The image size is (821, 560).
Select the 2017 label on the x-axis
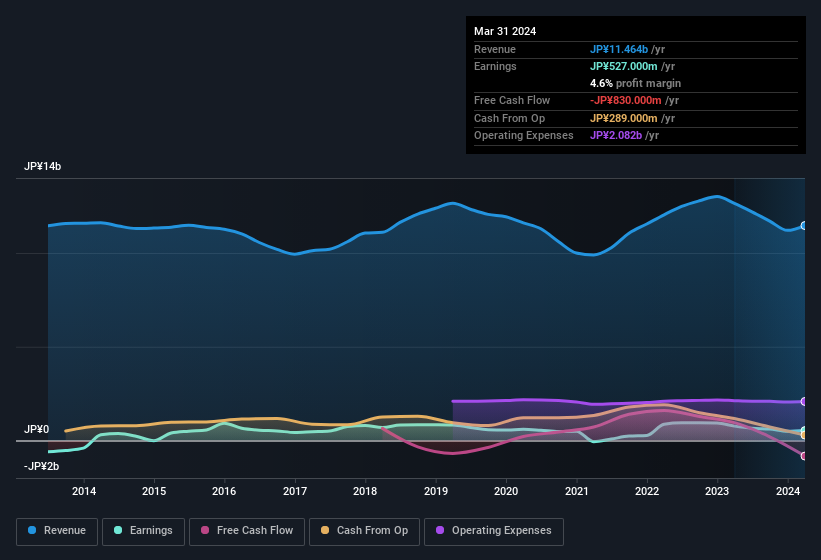(295, 491)
